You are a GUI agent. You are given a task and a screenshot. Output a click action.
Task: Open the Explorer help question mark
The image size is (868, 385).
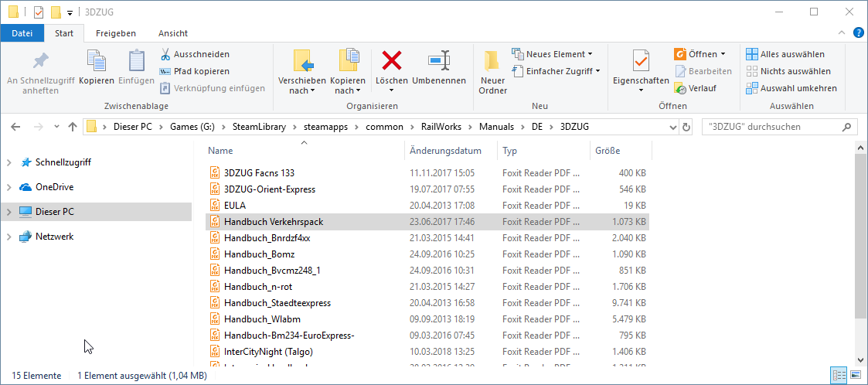(857, 32)
